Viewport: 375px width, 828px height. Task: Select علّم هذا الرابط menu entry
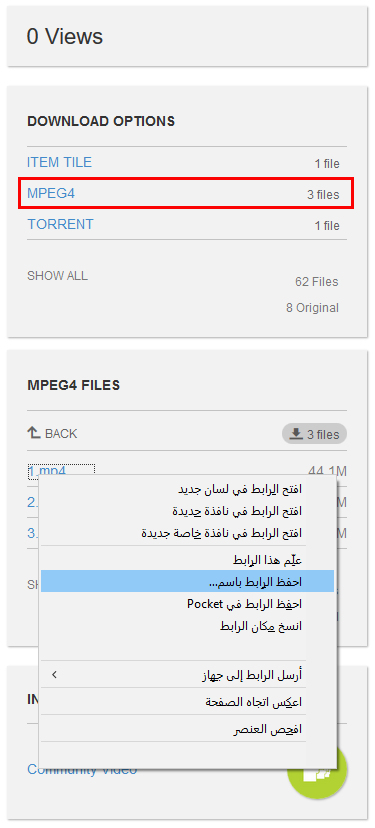point(267,559)
